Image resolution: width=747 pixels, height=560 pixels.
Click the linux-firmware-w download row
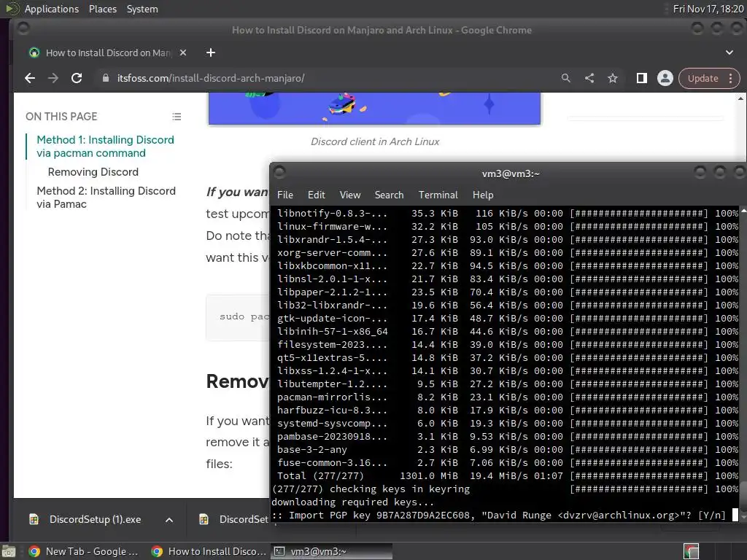point(507,227)
